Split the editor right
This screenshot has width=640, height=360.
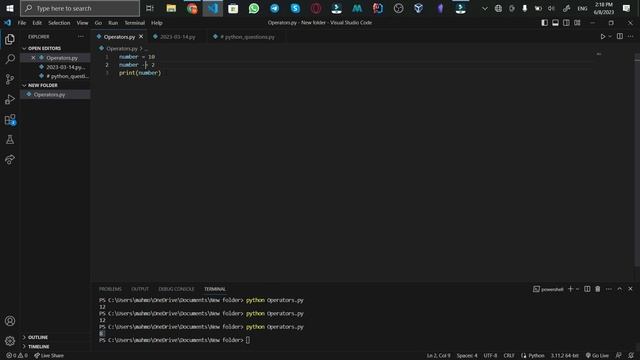tap(620, 36)
